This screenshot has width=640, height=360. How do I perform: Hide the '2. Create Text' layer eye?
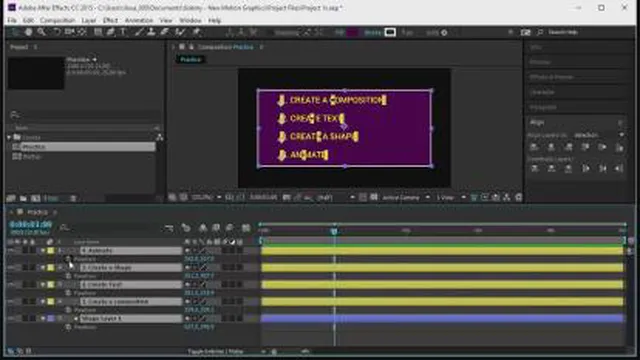click(x=11, y=284)
